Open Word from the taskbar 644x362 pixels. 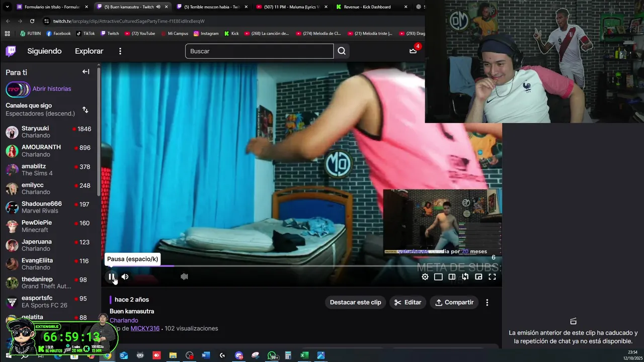[206, 355]
